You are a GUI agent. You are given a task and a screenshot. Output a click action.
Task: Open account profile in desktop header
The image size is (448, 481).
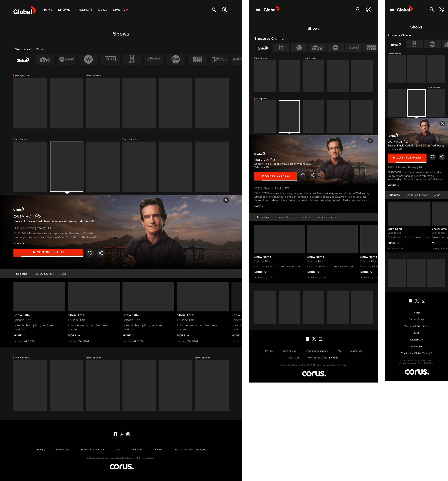point(225,10)
